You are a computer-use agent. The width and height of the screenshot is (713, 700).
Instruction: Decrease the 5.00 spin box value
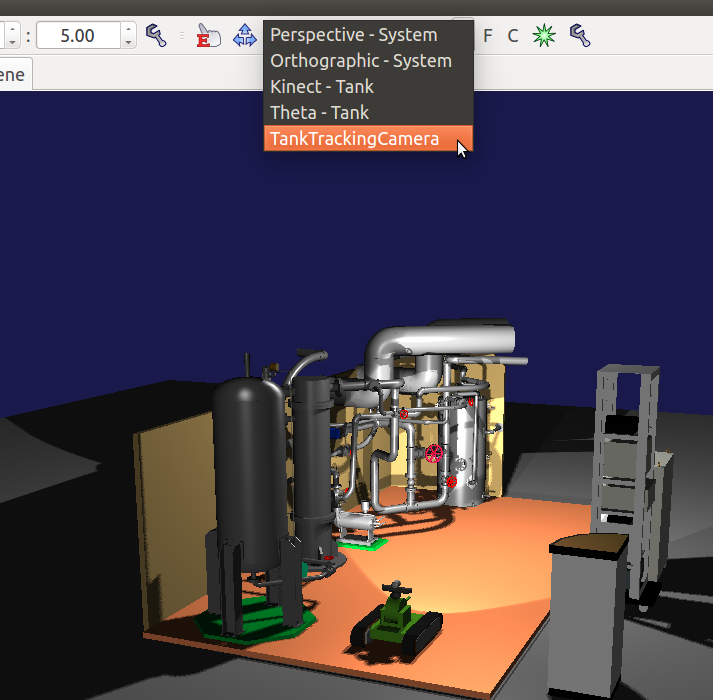click(x=129, y=42)
